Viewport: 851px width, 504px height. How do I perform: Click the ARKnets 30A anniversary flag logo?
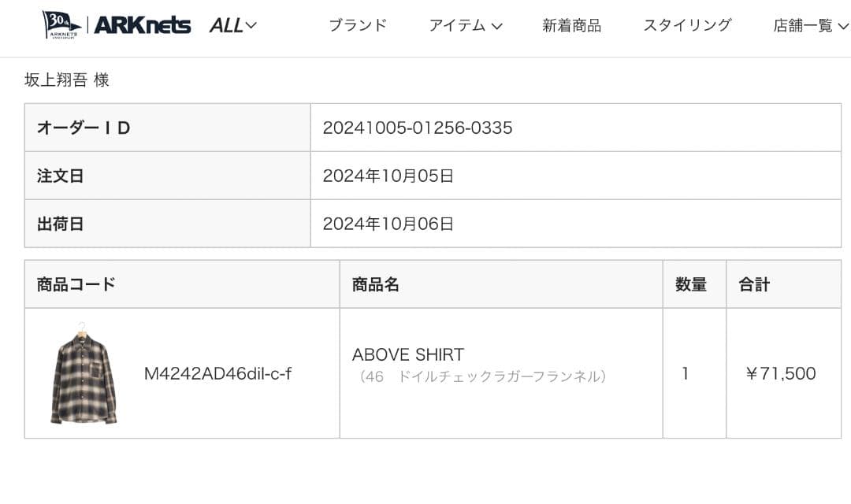(61, 22)
